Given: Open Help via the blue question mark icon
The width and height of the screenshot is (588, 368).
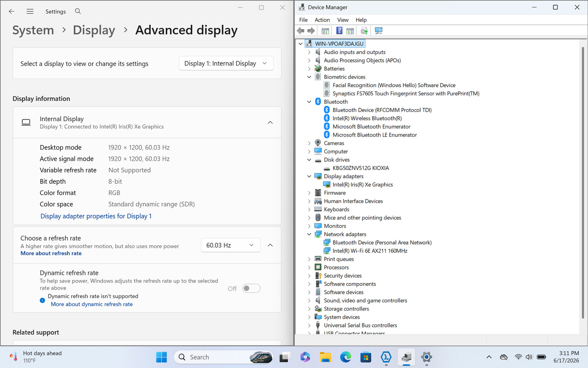Looking at the screenshot, I should [340, 31].
